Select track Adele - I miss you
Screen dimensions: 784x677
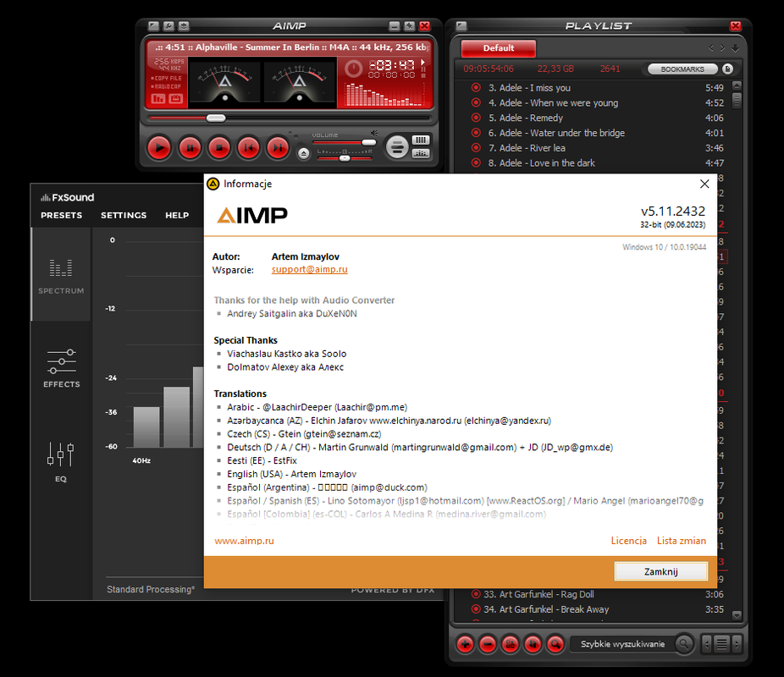[593, 88]
